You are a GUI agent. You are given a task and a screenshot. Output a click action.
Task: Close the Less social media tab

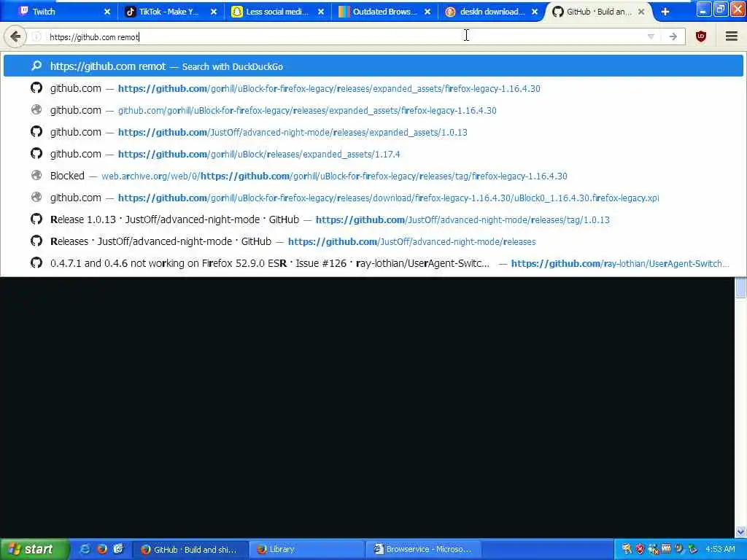[x=321, y=12]
